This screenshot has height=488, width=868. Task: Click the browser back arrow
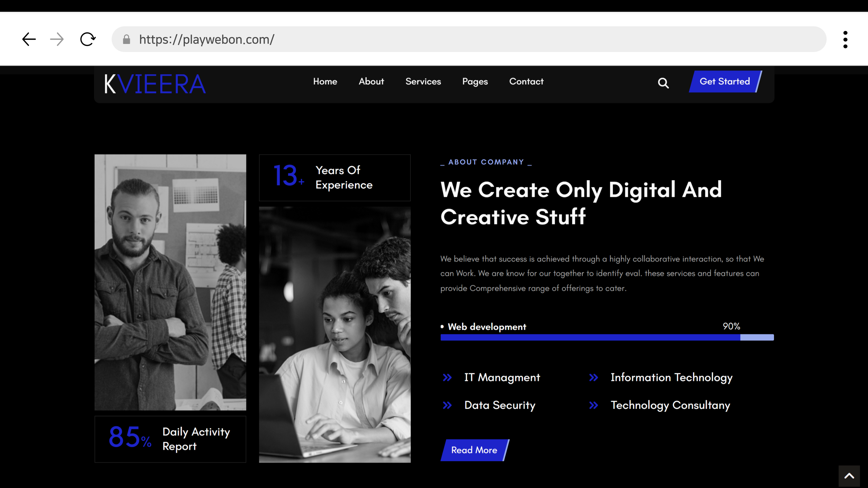(x=29, y=39)
